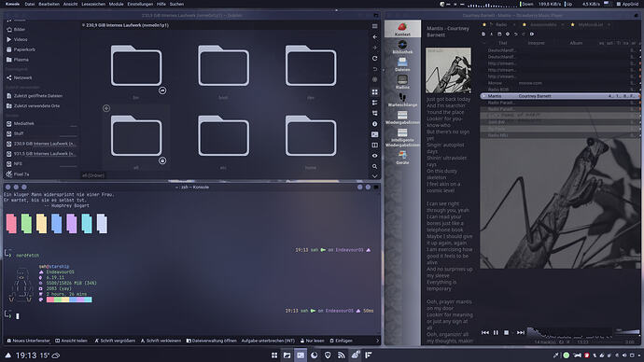Go back in Dolphin file manager
644x362 pixels.
click(374, 37)
